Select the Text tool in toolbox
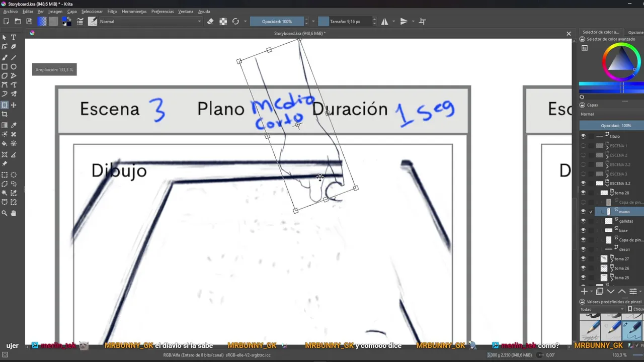 [x=14, y=38]
